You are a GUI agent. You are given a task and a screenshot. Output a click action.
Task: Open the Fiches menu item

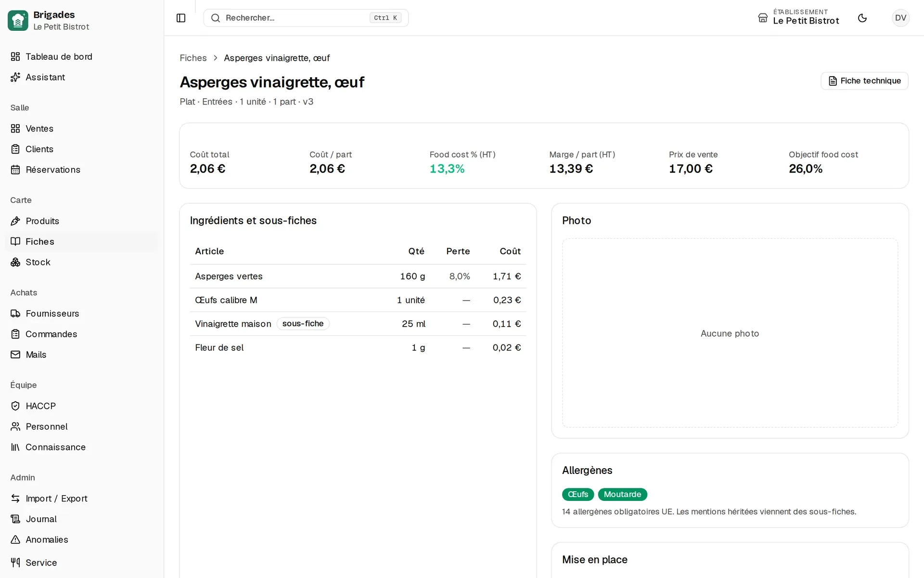81,242
